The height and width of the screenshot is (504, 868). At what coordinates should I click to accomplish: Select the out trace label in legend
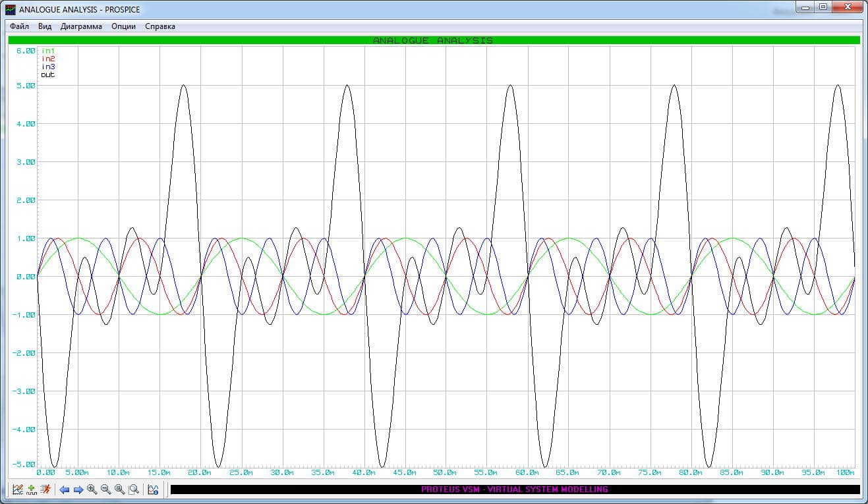click(48, 74)
